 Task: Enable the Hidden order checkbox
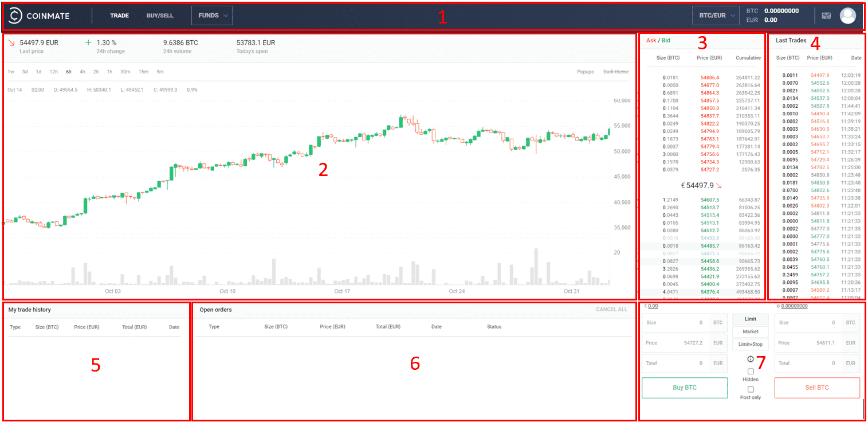751,372
